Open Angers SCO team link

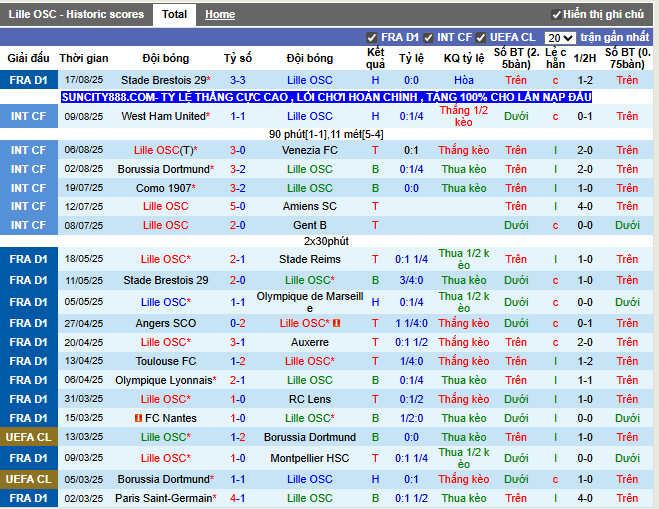point(166,323)
